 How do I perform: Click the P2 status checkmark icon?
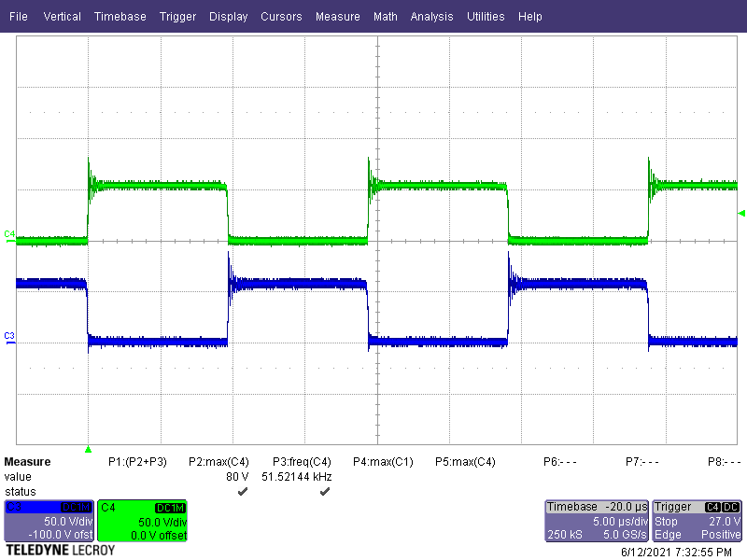[x=243, y=492]
